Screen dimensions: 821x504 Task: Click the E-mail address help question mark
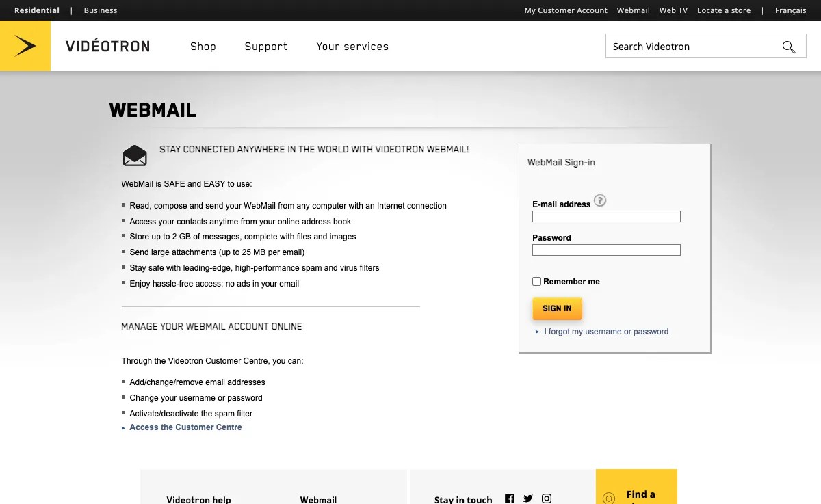click(600, 200)
